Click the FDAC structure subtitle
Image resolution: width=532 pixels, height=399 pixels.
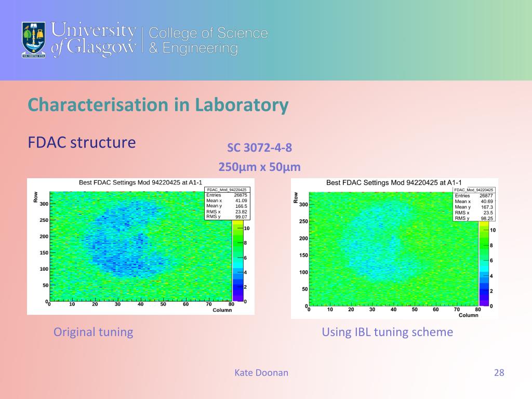[x=82, y=142]
